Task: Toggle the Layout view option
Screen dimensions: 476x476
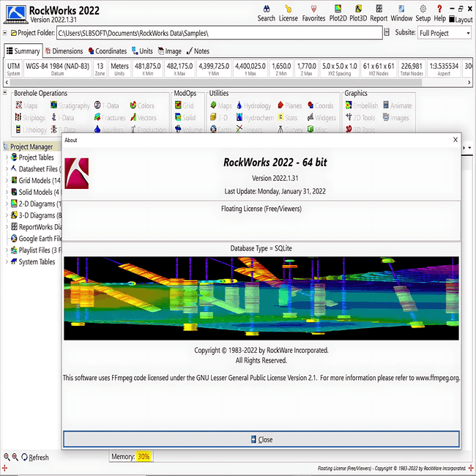Action: pyautogui.click(x=461, y=20)
